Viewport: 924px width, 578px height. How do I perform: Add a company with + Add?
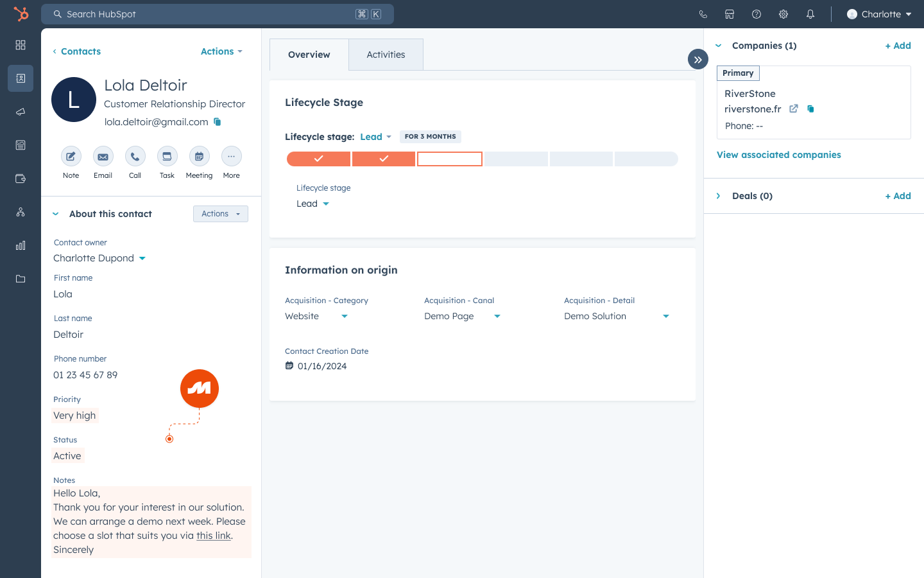point(898,46)
